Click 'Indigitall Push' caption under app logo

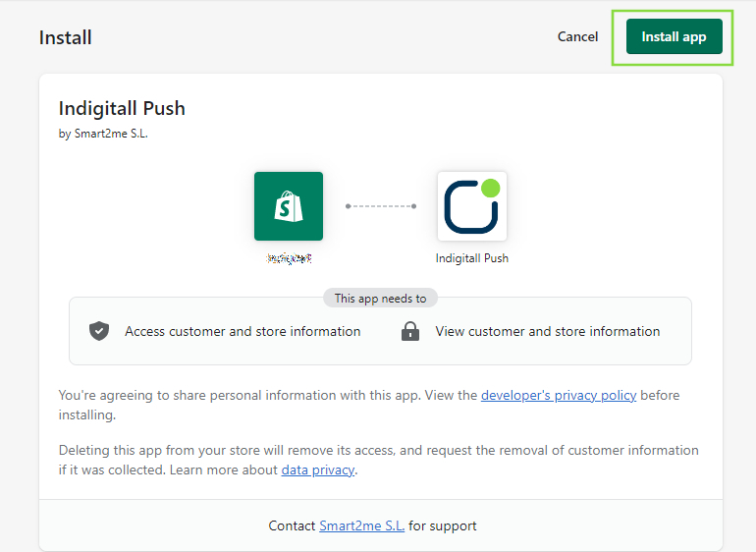[x=472, y=258]
